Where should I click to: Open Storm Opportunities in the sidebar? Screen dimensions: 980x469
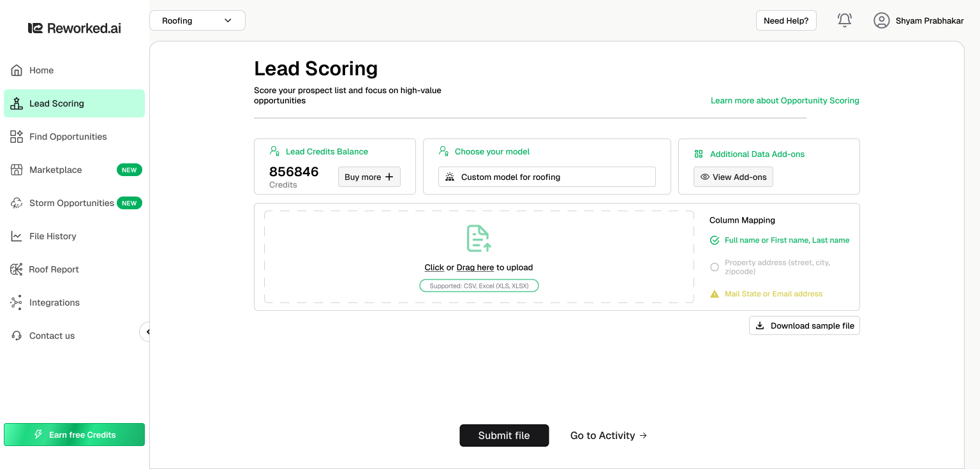(16, 203)
